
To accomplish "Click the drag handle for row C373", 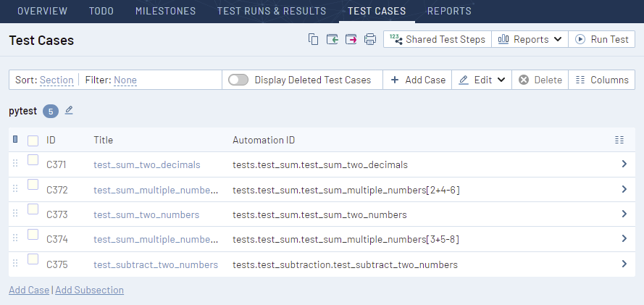I will pos(15,213).
